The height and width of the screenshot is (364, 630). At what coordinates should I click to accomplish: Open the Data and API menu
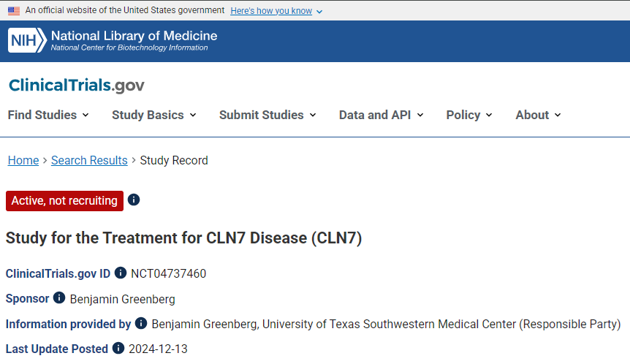(x=381, y=115)
